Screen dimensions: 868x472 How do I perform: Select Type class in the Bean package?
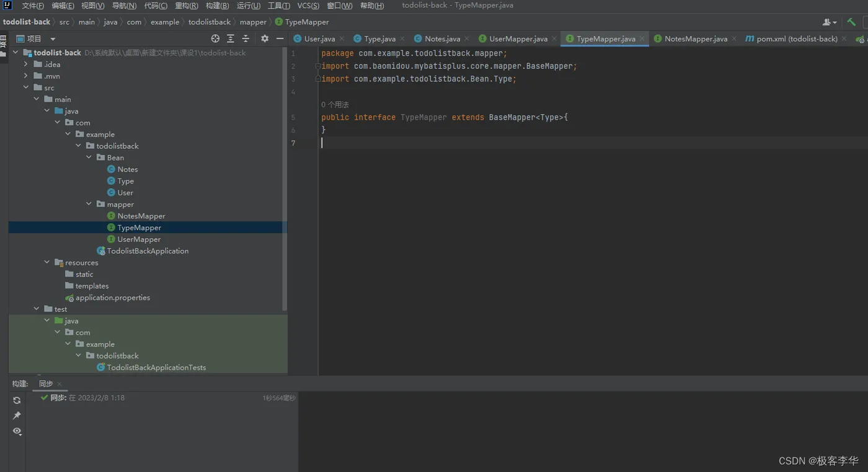[x=121, y=181]
